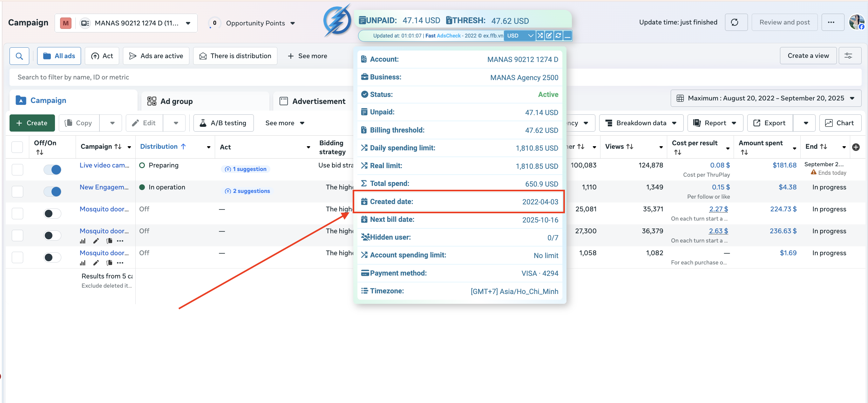The height and width of the screenshot is (403, 868).
Task: Click the reload icon in Fast AdsCheck bar
Action: [558, 36]
